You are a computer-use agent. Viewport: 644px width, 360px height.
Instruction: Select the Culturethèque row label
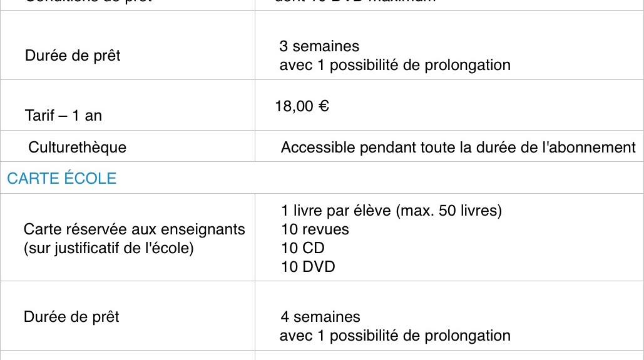tap(77, 147)
